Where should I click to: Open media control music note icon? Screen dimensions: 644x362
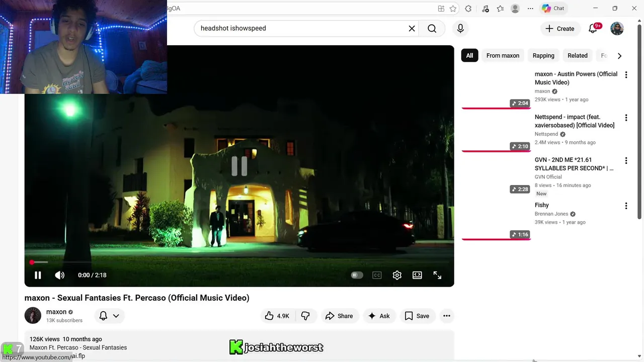coord(485,9)
